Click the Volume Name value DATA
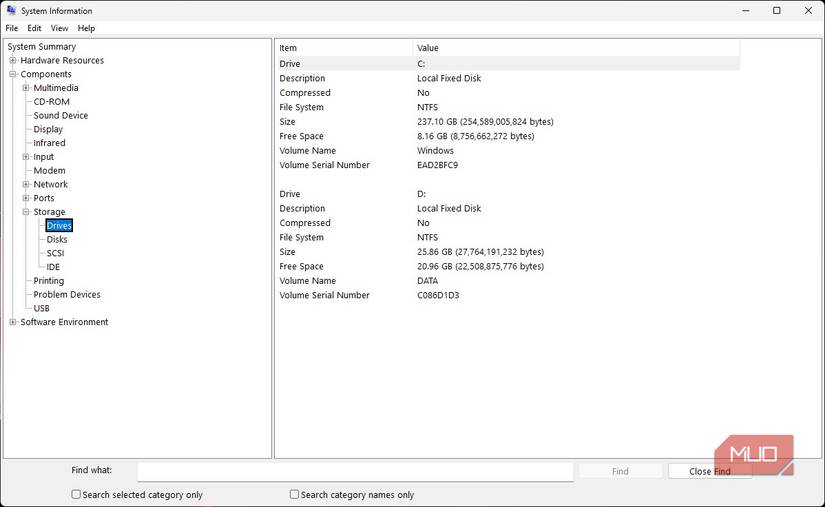 point(427,281)
